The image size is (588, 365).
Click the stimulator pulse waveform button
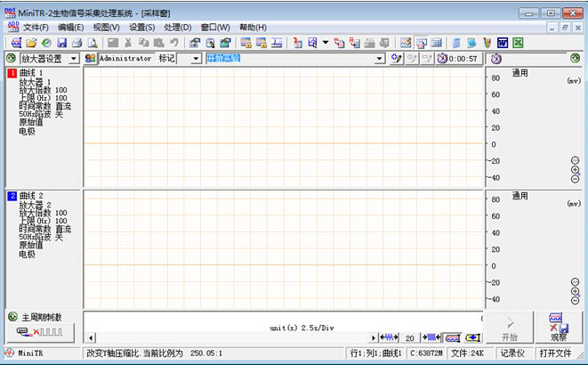tap(34, 332)
